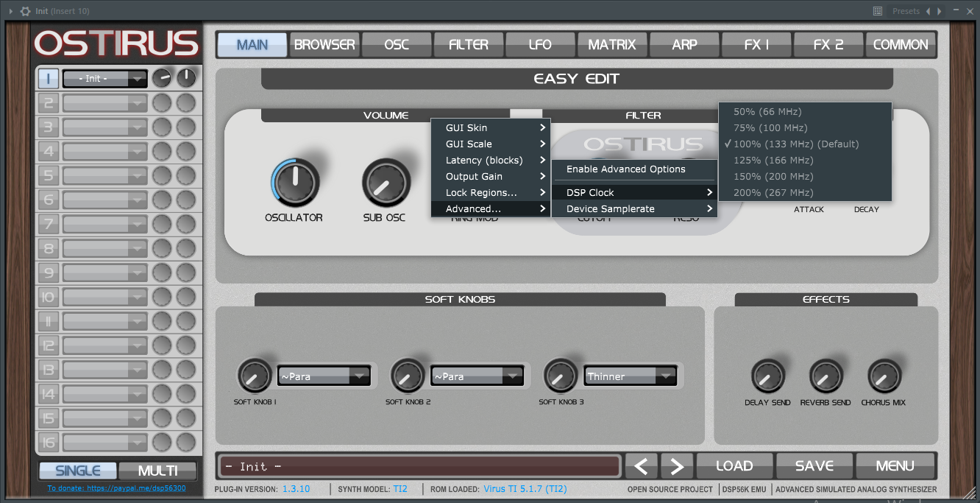
Task: Select part 2 button
Action: (x=48, y=103)
